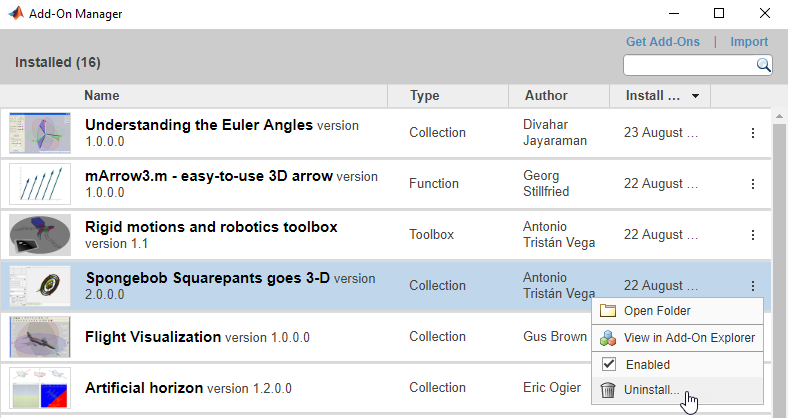Expand the Install Date sort dropdown arrow
The height and width of the screenshot is (418, 788).
[x=694, y=96]
